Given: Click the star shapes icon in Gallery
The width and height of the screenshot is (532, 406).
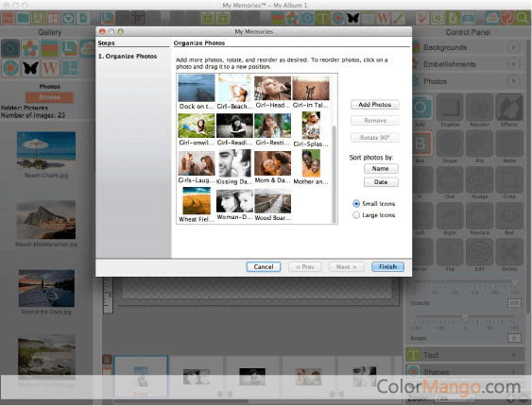Looking at the screenshot, I should [10, 68].
